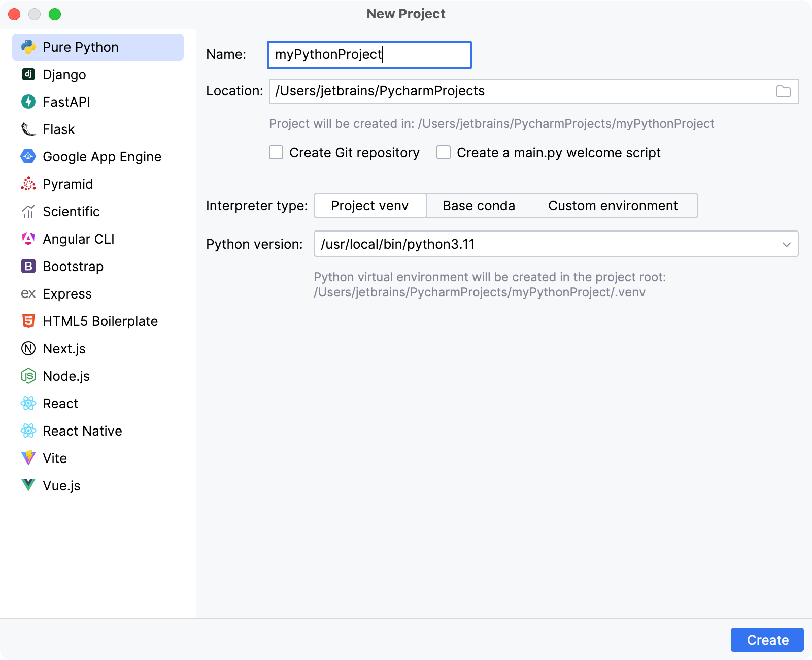Edit the project Name field
The image size is (812, 660).
pos(369,54)
